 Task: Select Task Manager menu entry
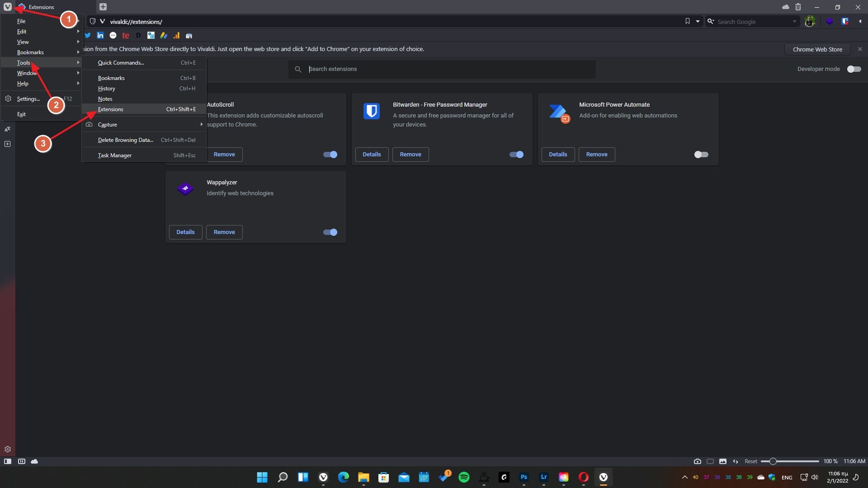pos(115,155)
